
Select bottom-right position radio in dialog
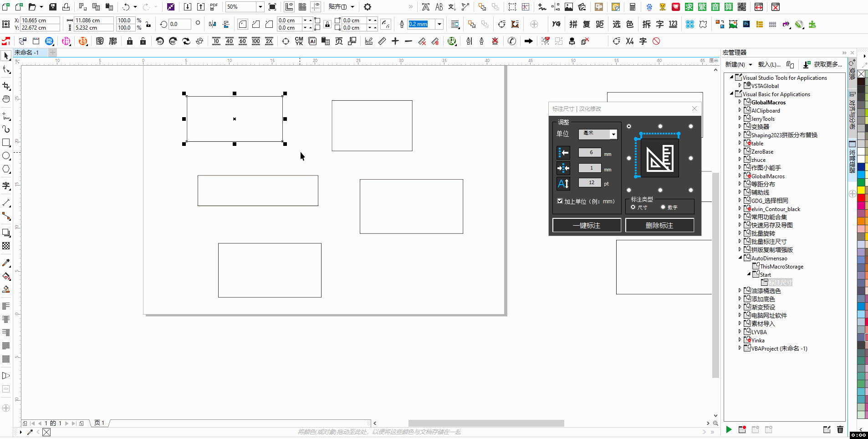(691, 190)
